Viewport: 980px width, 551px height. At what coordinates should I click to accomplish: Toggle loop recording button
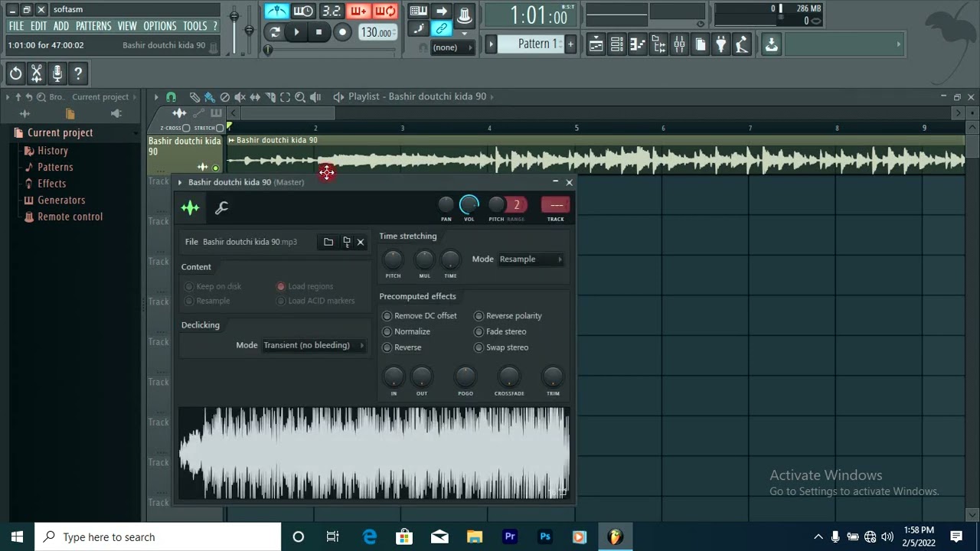pyautogui.click(x=385, y=11)
